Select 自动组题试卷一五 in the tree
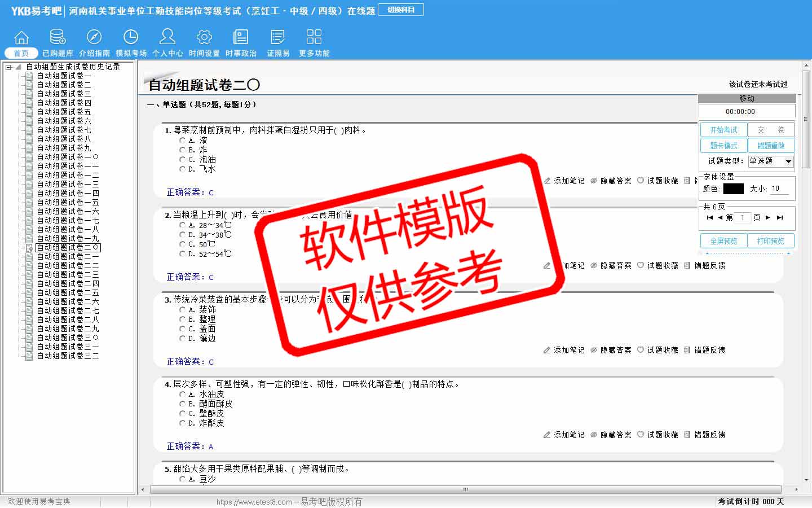This screenshot has height=508, width=812. tap(68, 202)
